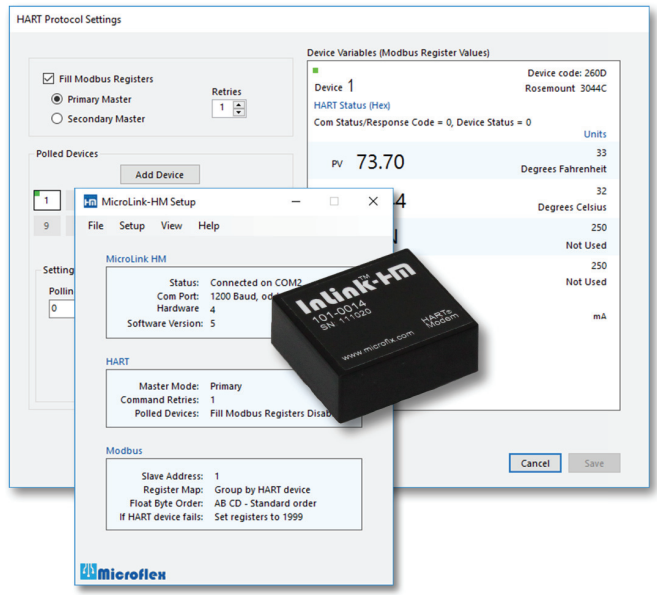
Task: Click the InLink-HM modem product image
Action: pos(375,334)
